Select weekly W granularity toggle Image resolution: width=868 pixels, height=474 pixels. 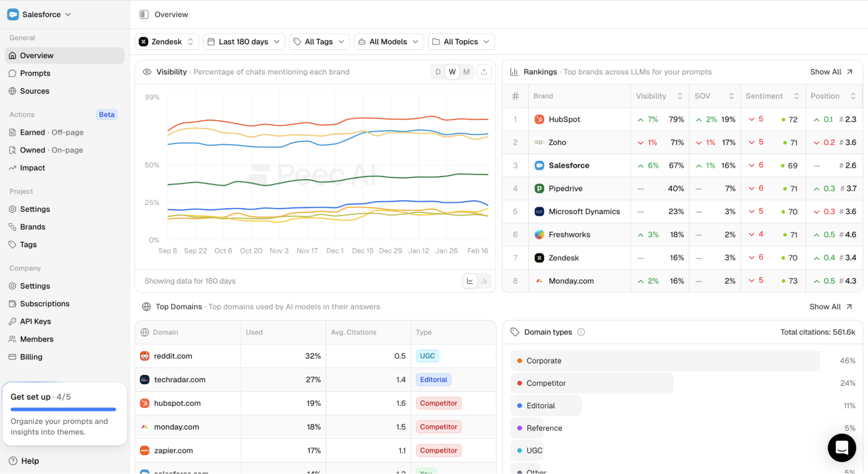[x=452, y=72]
